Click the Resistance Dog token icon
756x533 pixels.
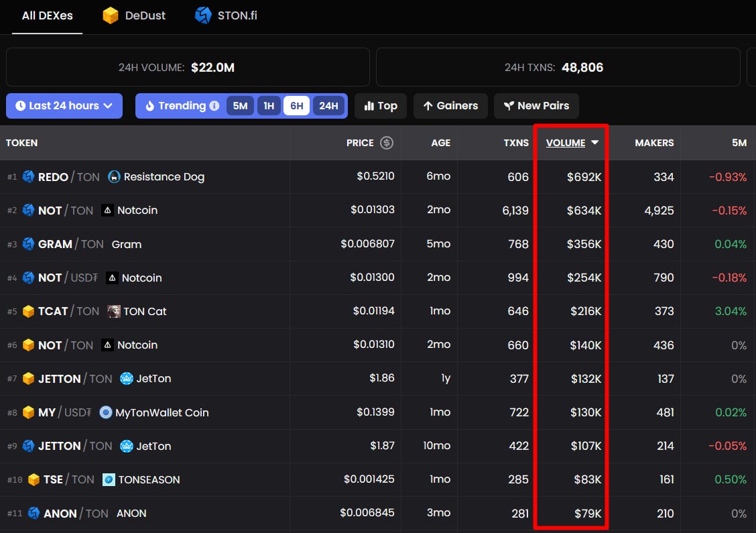[x=114, y=176]
